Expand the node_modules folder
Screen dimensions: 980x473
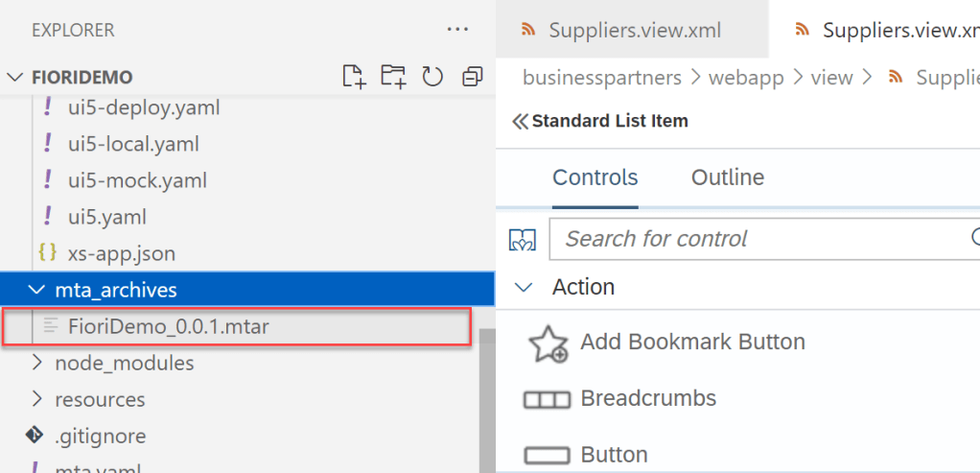(37, 363)
